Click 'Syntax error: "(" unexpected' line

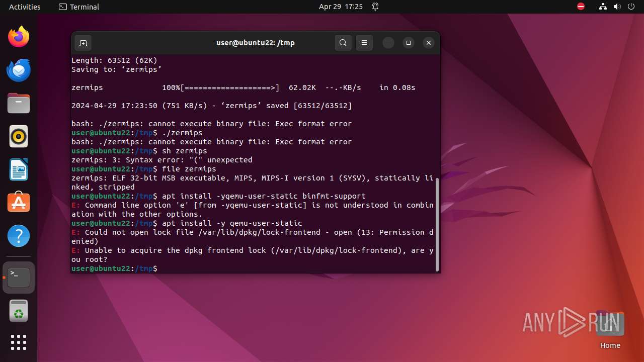[162, 160]
